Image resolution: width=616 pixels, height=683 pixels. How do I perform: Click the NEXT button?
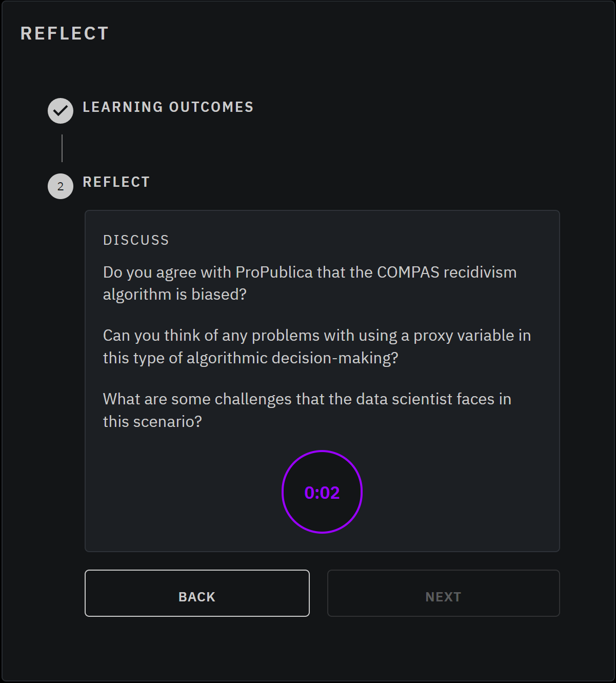point(444,593)
